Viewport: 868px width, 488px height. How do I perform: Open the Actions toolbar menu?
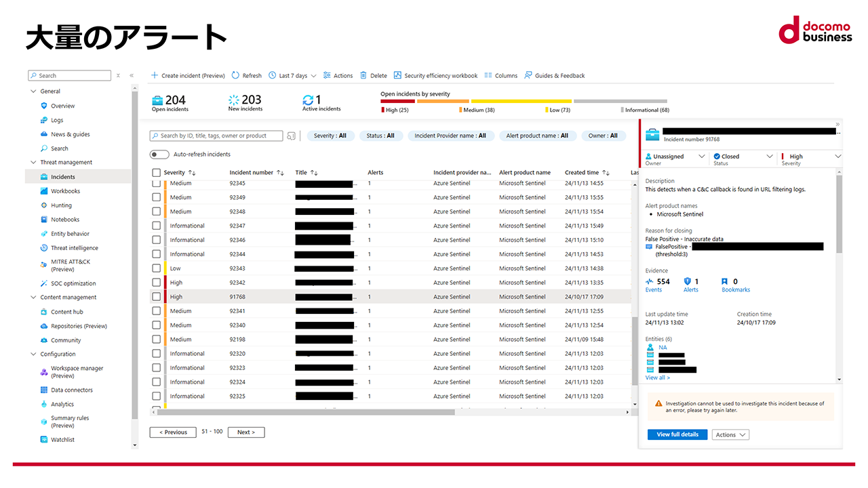(x=338, y=75)
